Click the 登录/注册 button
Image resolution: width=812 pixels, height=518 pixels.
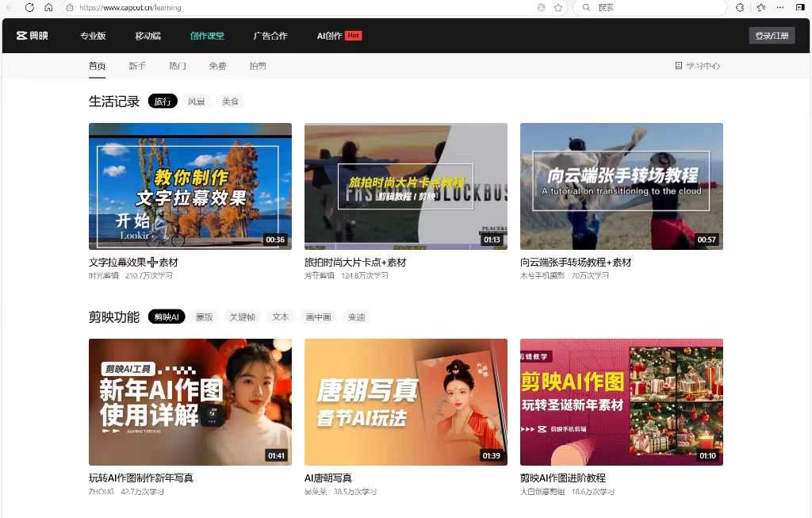coord(772,36)
